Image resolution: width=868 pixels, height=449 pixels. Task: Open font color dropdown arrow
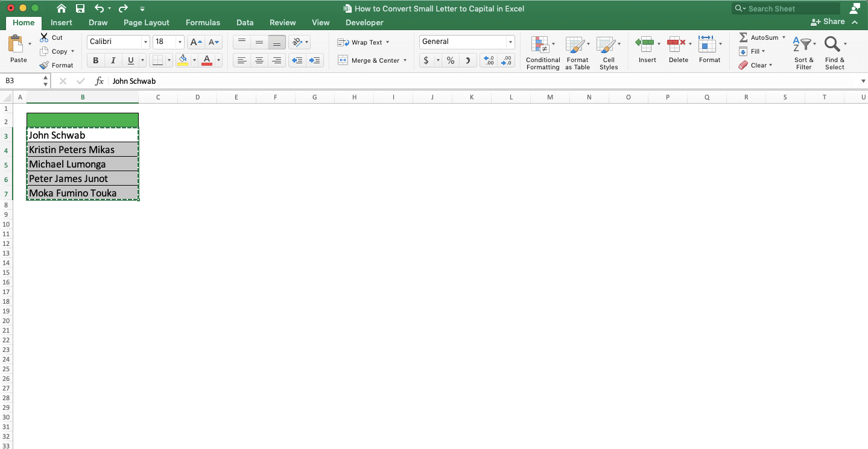click(218, 60)
